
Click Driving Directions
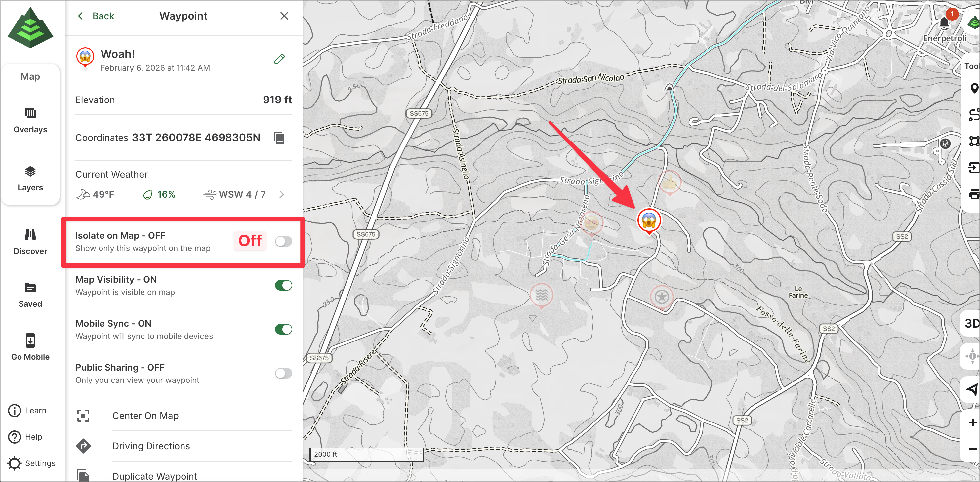point(151,446)
